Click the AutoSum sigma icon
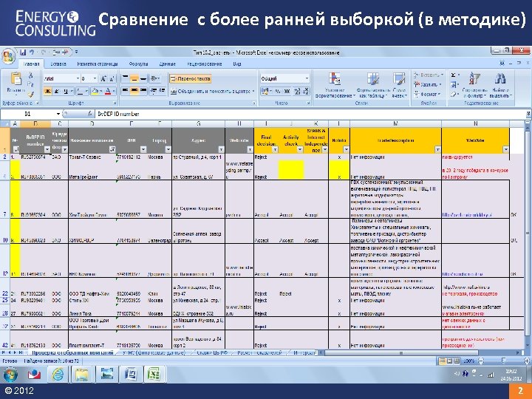Image resolution: width=532 pixels, height=399 pixels. (453, 75)
